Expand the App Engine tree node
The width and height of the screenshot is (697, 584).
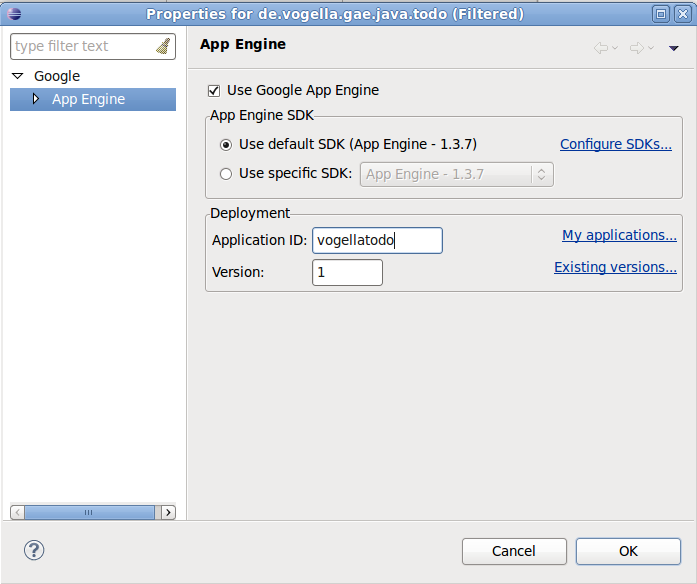pos(37,99)
